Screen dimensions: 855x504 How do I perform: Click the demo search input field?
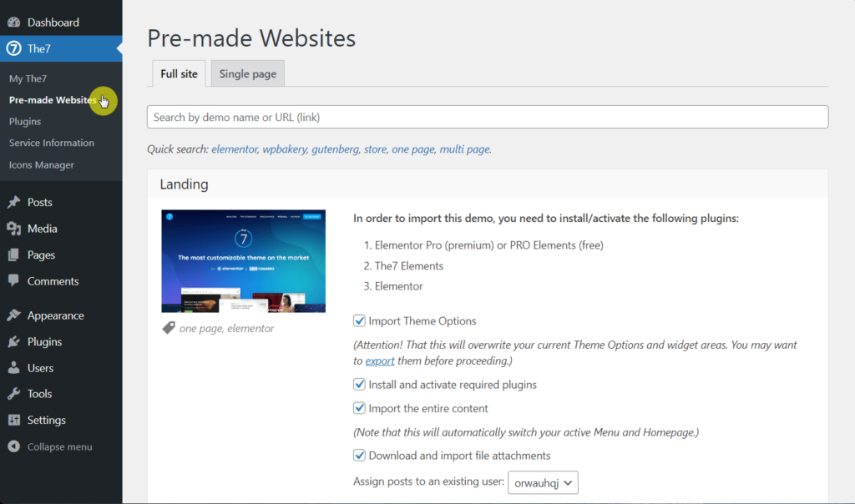click(488, 117)
